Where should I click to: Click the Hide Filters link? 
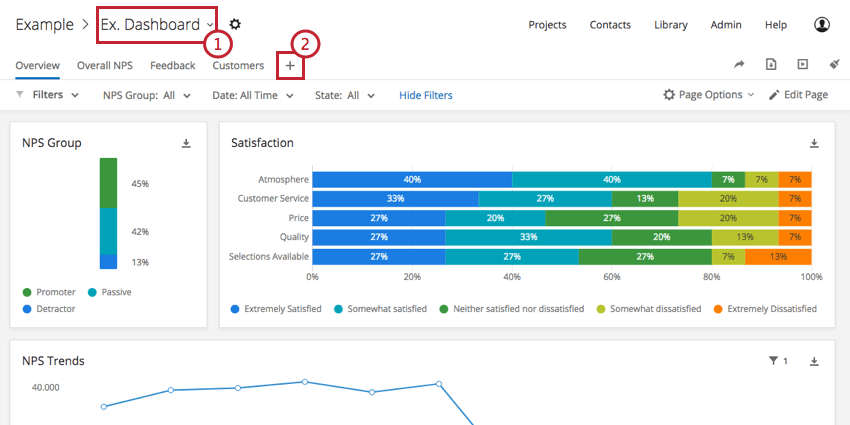coord(426,95)
